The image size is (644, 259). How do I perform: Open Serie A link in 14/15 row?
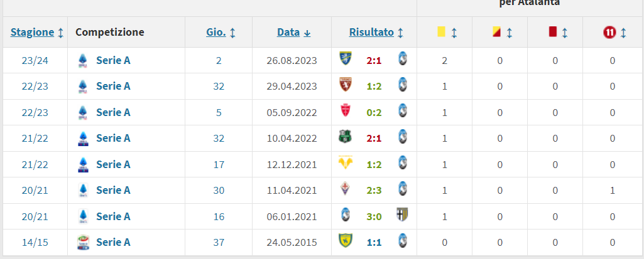[x=113, y=242]
